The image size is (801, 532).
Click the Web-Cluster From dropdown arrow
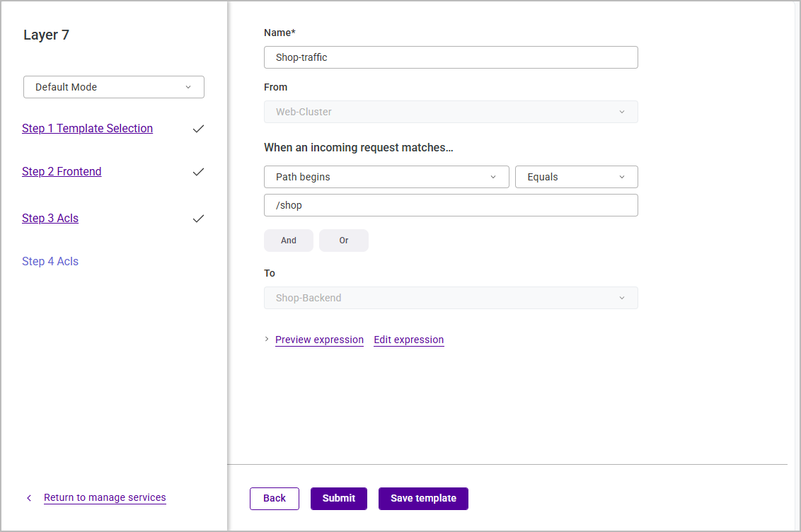tap(622, 112)
